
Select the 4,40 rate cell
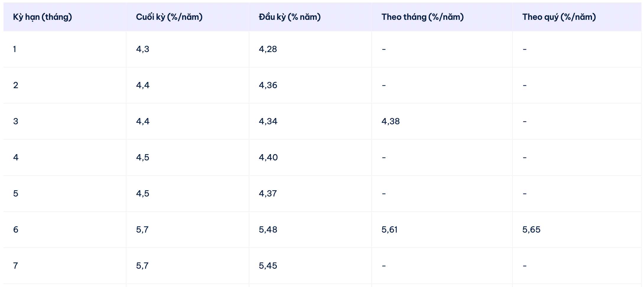(268, 157)
